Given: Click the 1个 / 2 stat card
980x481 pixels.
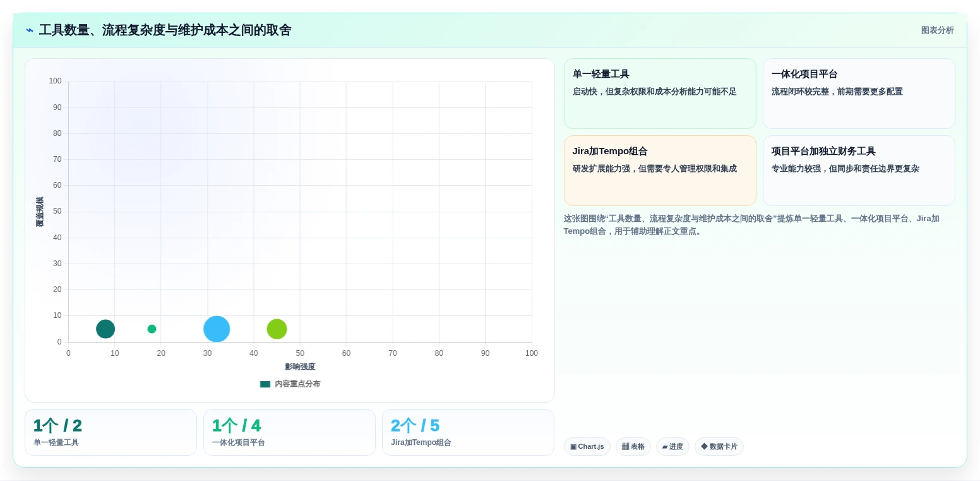Looking at the screenshot, I should click(111, 432).
